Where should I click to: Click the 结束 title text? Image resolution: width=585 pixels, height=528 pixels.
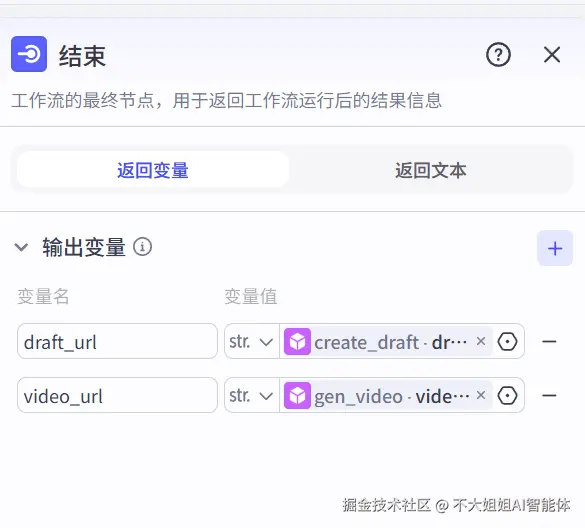coord(82,56)
